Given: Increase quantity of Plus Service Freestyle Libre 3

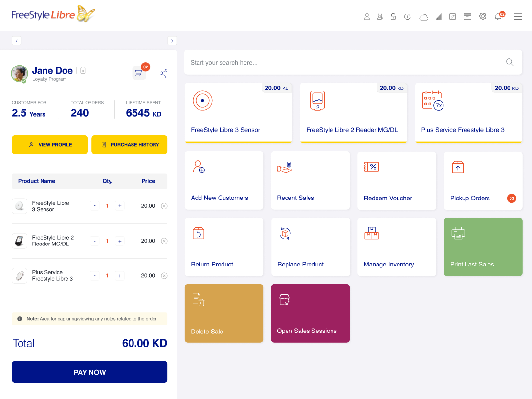Looking at the screenshot, I should (120, 276).
